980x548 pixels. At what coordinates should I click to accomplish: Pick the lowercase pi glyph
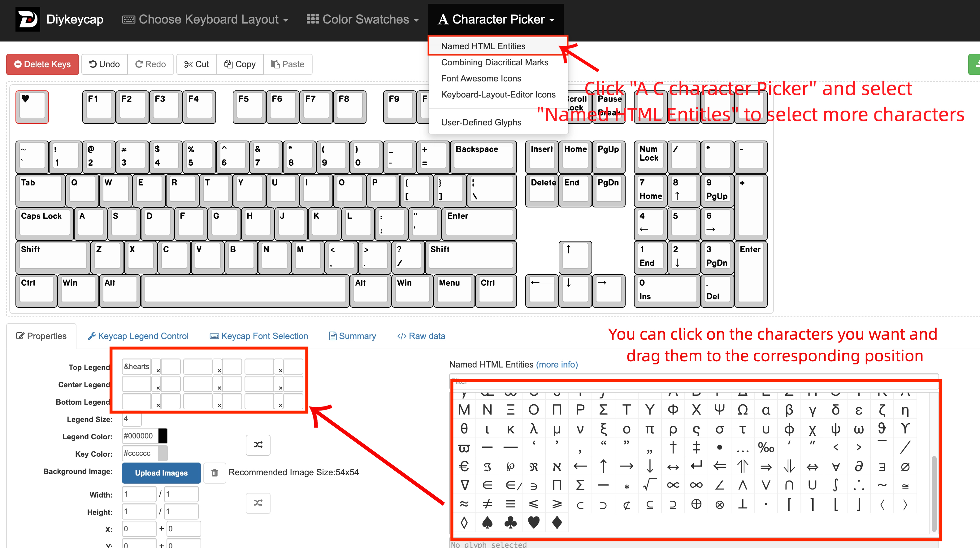point(650,429)
